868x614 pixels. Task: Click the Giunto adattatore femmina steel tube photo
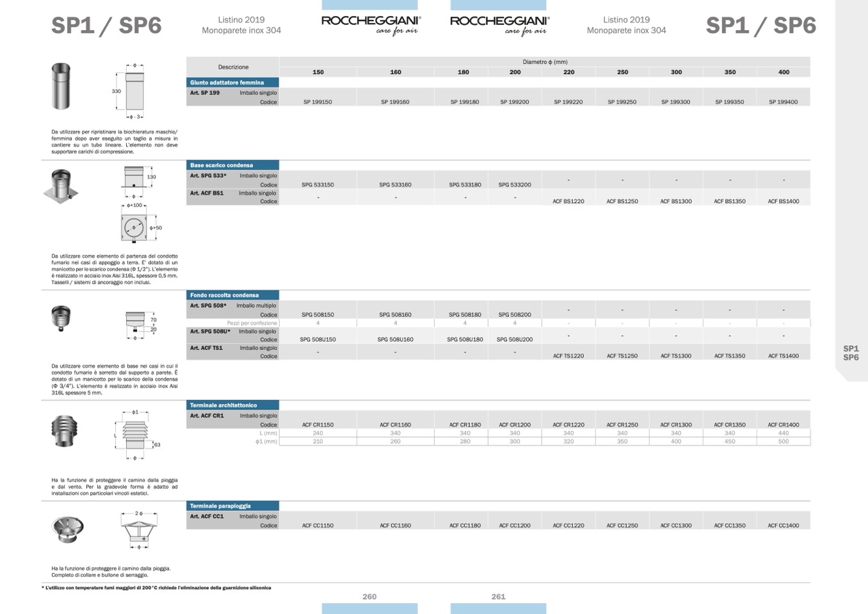61,86
